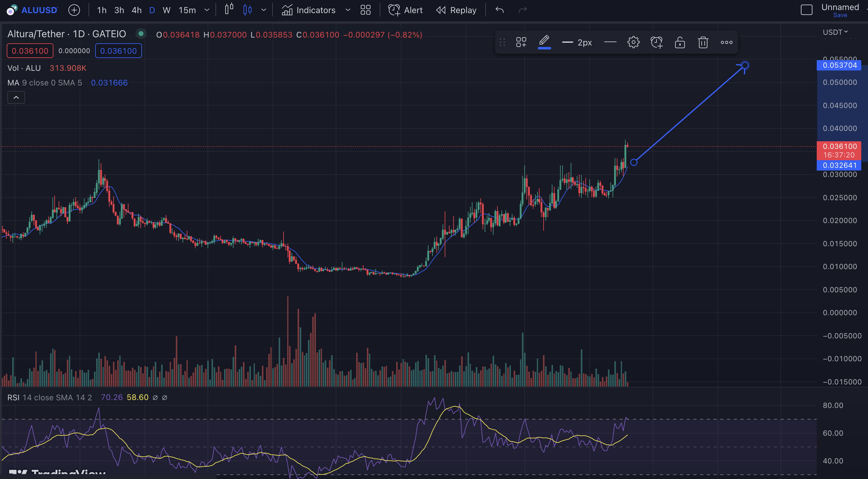Click the drawing alert icon
Viewport: 868px width, 479px height.
point(656,42)
